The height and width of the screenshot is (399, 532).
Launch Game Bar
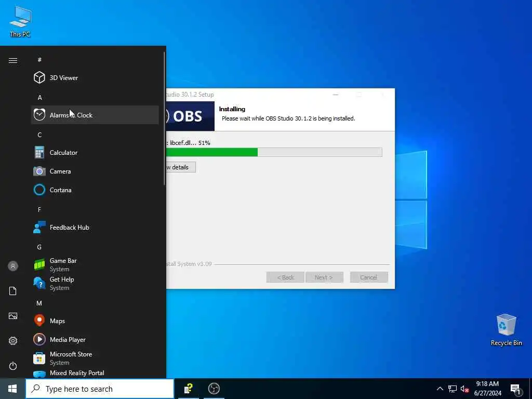coord(95,264)
